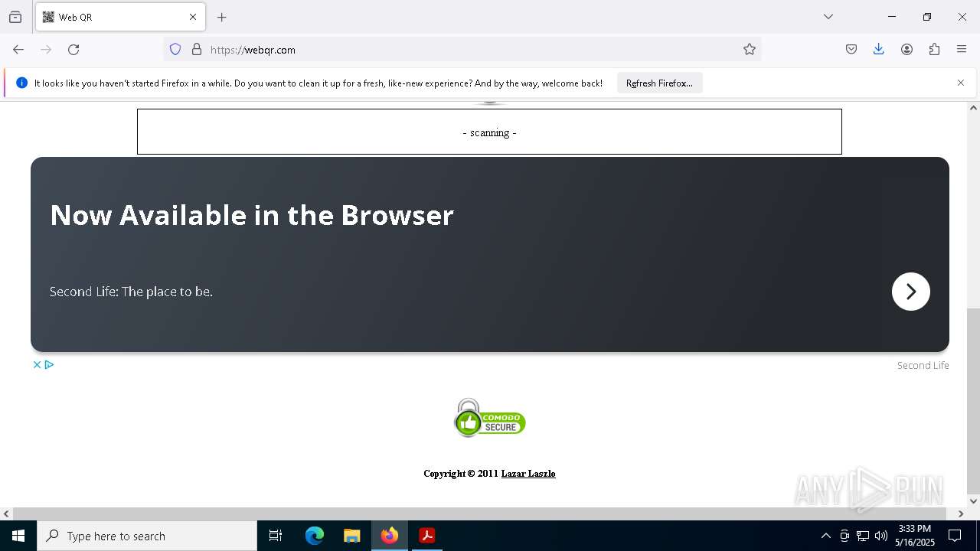Open the Windows notification center
The width and height of the screenshot is (980, 551).
point(955,536)
